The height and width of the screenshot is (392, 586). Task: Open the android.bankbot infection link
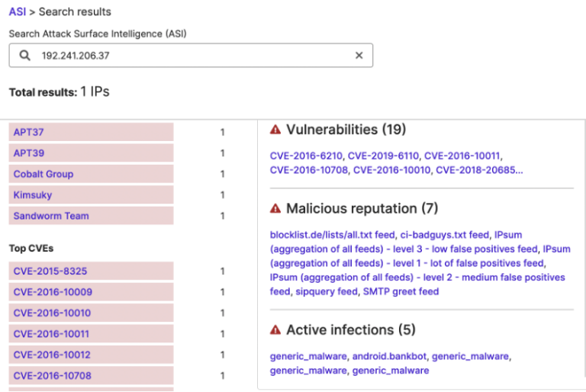(x=389, y=356)
